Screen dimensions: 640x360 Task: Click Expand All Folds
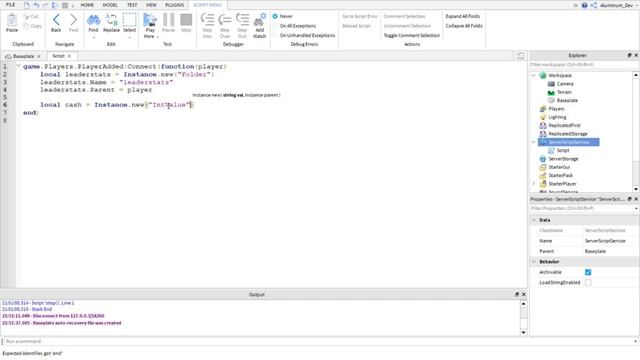[x=462, y=16]
